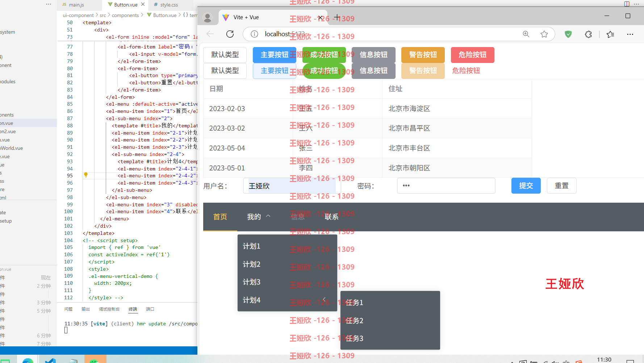Choose 任务3 from nested menu
The image size is (644, 363).
[x=390, y=338]
